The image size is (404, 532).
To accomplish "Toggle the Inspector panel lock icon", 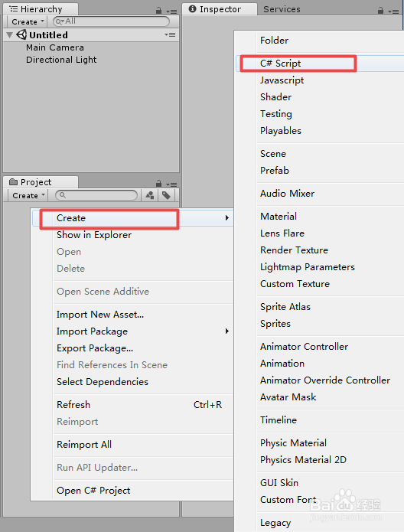I will [x=380, y=11].
